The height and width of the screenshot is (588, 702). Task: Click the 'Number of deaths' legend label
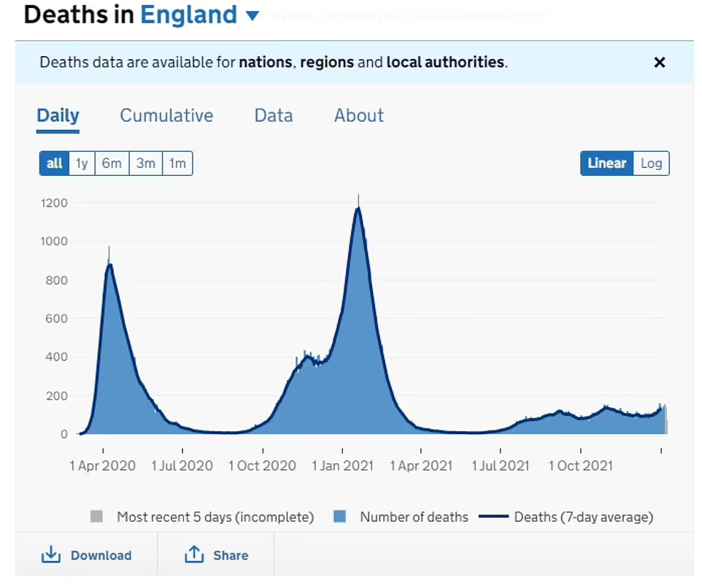tap(414, 517)
